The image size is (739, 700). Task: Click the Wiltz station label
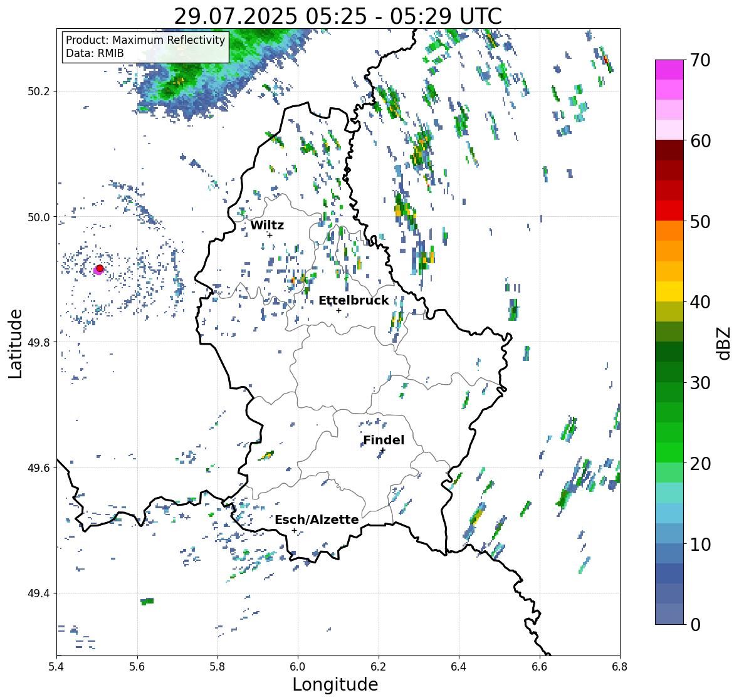point(267,225)
